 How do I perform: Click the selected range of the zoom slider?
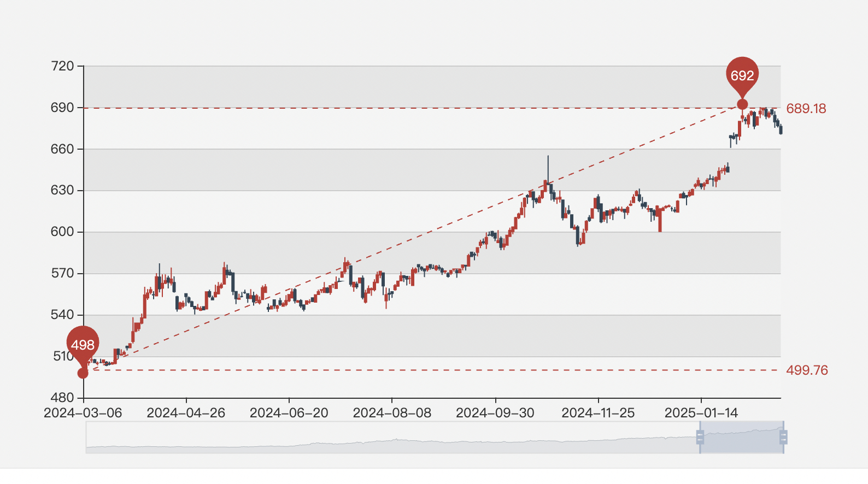[x=742, y=438]
